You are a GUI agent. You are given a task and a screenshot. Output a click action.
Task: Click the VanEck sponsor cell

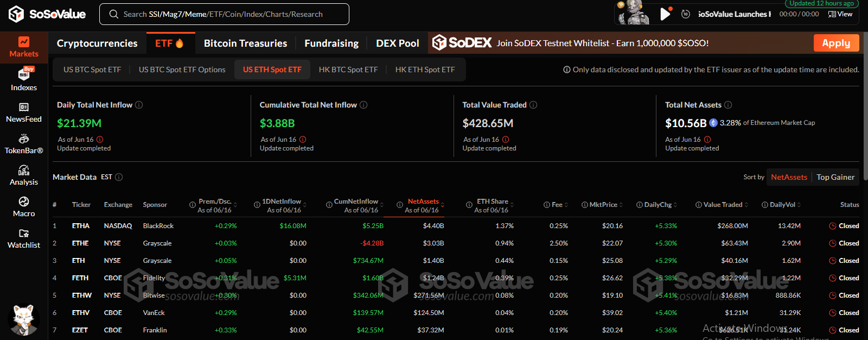coord(154,313)
